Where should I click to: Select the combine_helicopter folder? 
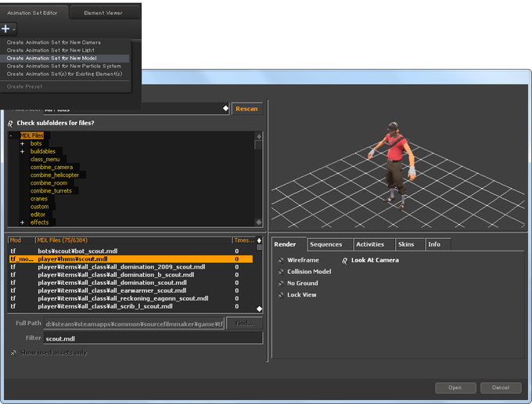[x=55, y=175]
